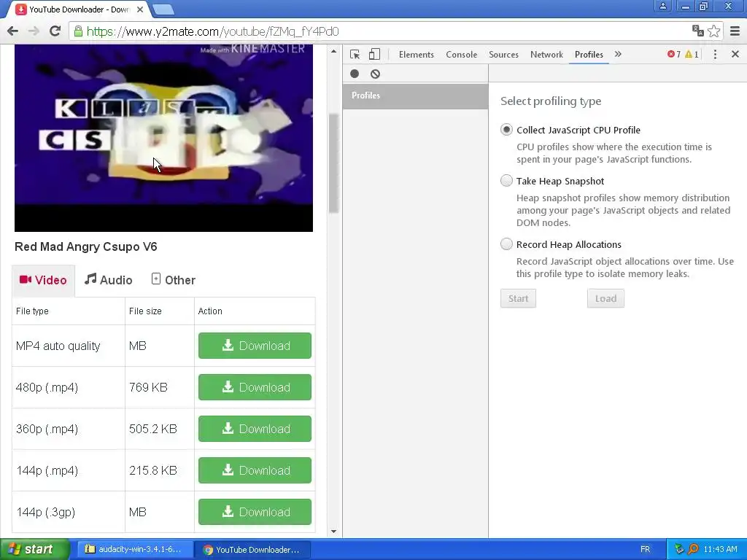
Task: Click the 769 KB file size cell
Action: [160, 387]
